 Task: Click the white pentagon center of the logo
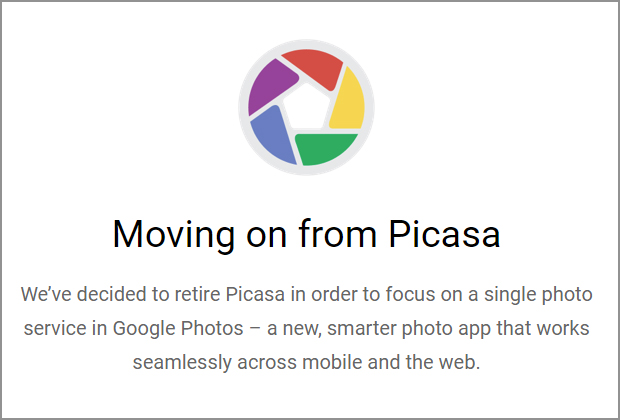tap(306, 107)
